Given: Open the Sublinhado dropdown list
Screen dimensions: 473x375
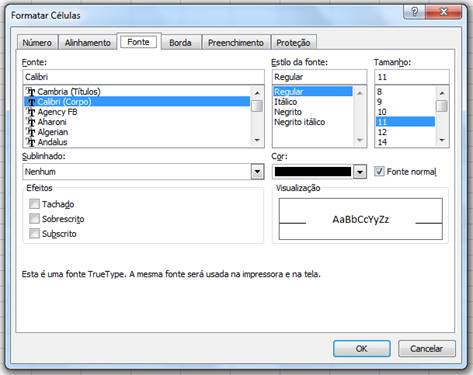Looking at the screenshot, I should point(257,172).
